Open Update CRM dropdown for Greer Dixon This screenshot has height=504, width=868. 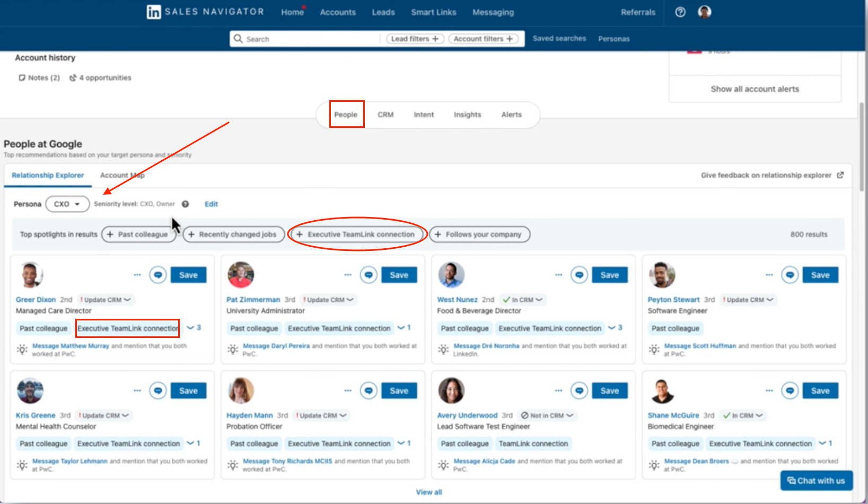pyautogui.click(x=105, y=300)
